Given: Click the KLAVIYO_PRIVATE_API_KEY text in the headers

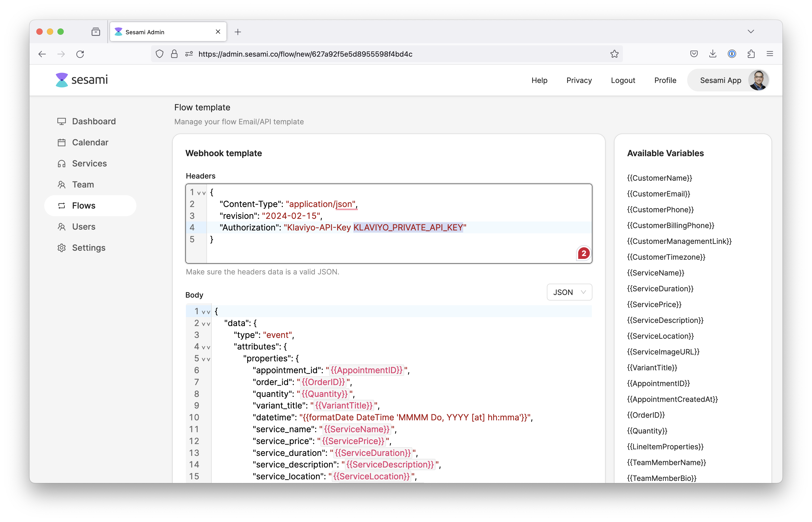Looking at the screenshot, I should 408,228.
